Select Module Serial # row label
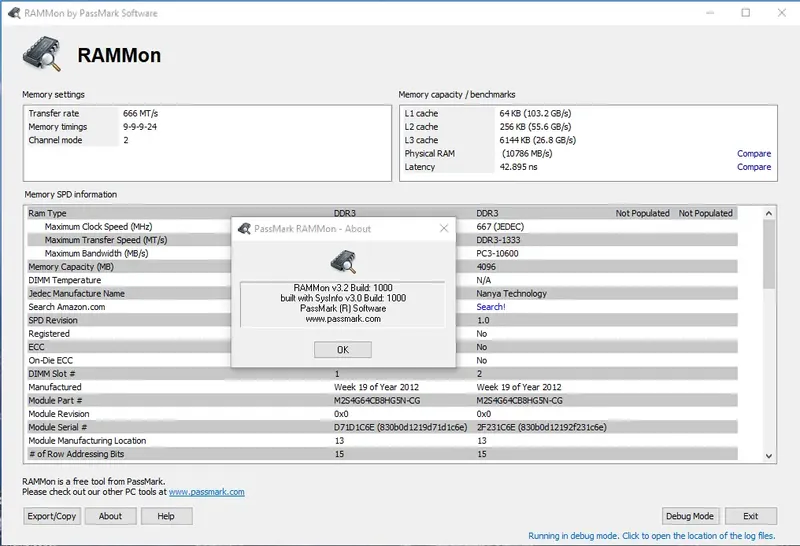 pyautogui.click(x=58, y=427)
